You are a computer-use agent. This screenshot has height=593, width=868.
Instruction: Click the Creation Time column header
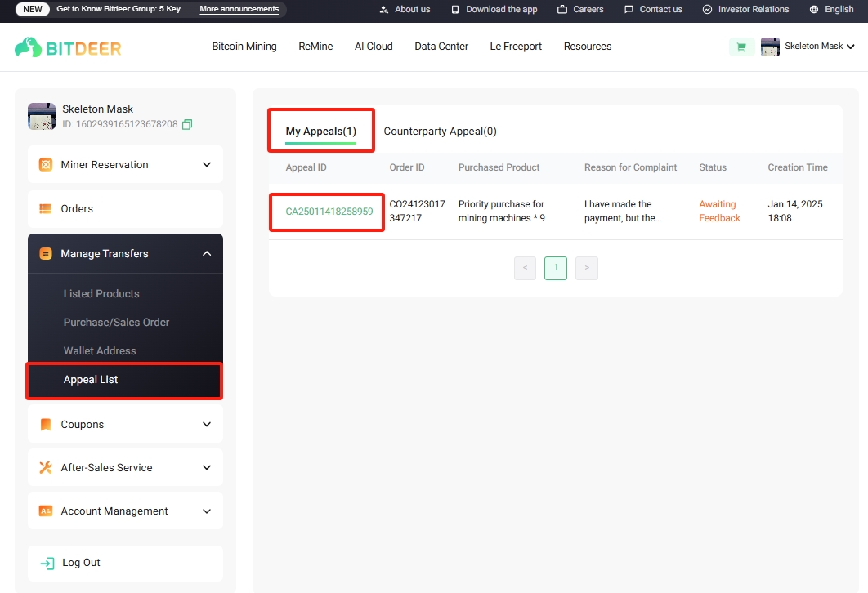(798, 167)
